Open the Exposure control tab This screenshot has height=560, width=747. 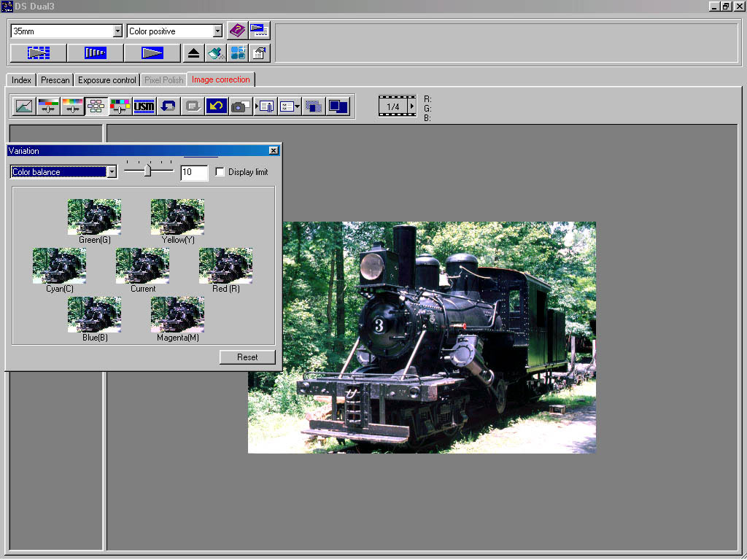pyautogui.click(x=107, y=80)
